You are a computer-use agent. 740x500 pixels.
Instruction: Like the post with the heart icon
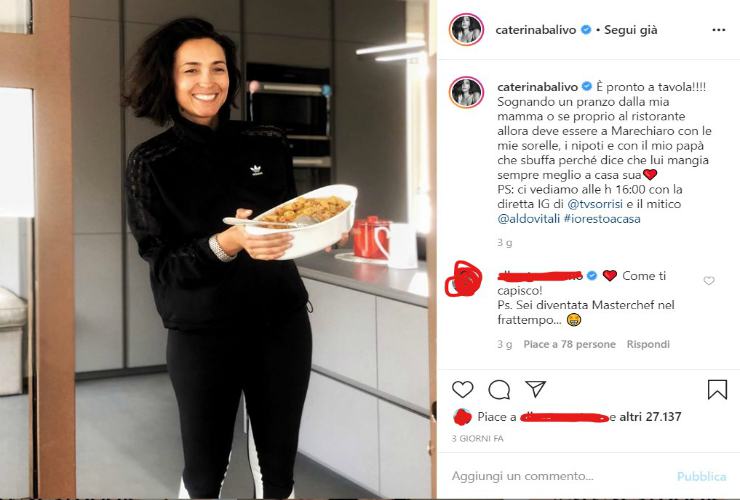pos(462,390)
